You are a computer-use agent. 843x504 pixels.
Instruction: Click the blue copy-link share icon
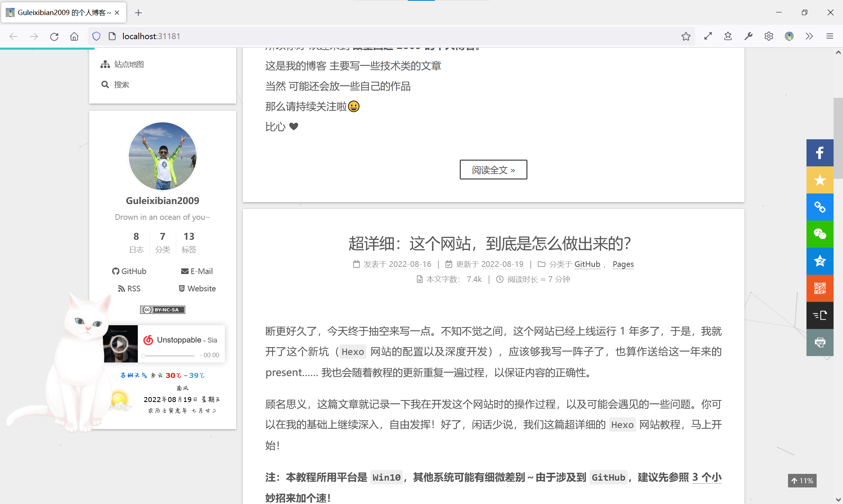coord(820,207)
